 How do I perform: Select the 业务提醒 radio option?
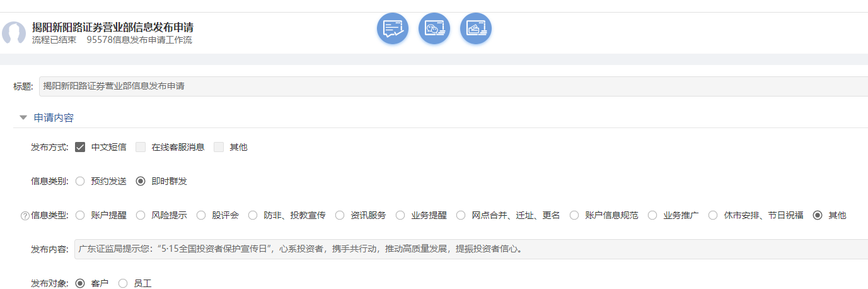(400, 215)
